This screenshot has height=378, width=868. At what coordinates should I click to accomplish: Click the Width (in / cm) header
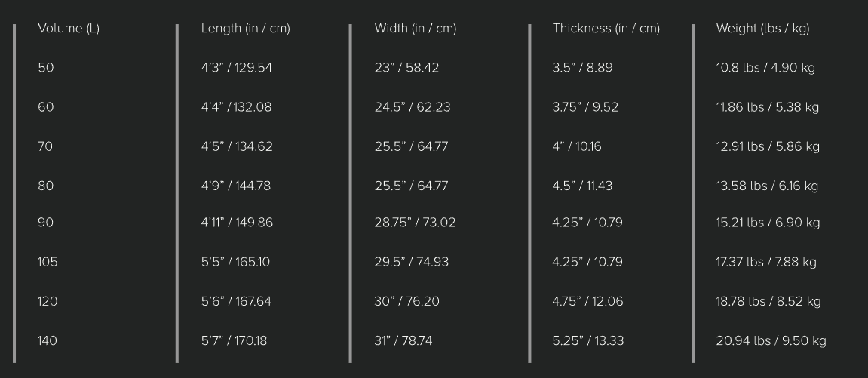tap(416, 29)
